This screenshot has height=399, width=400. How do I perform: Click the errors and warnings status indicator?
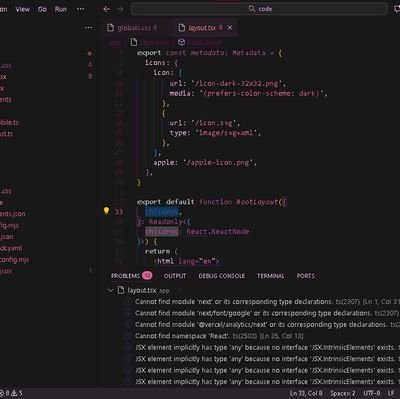click(11, 393)
